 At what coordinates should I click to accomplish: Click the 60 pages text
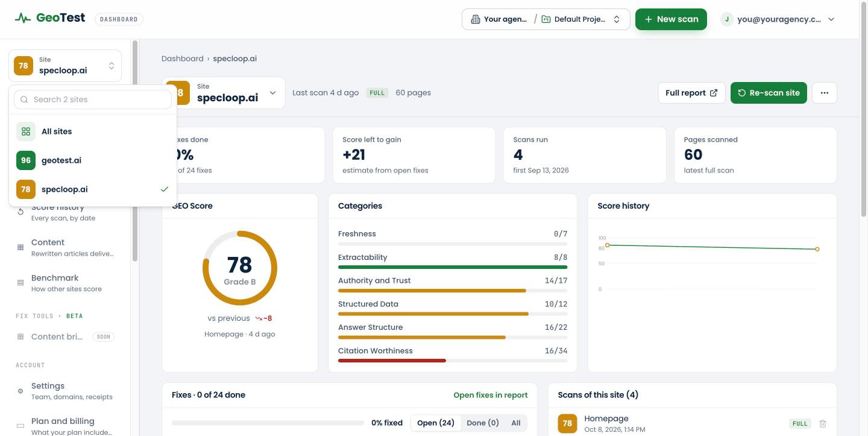[x=413, y=93]
